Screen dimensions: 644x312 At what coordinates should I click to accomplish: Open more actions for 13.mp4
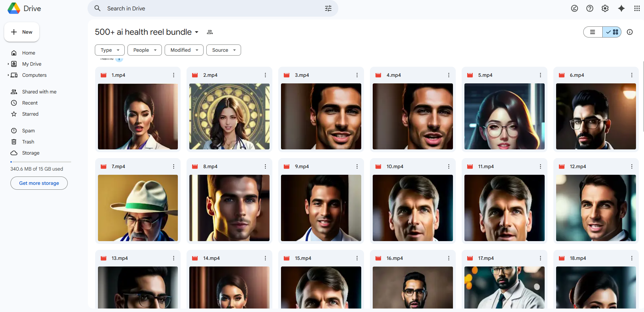[174, 258]
